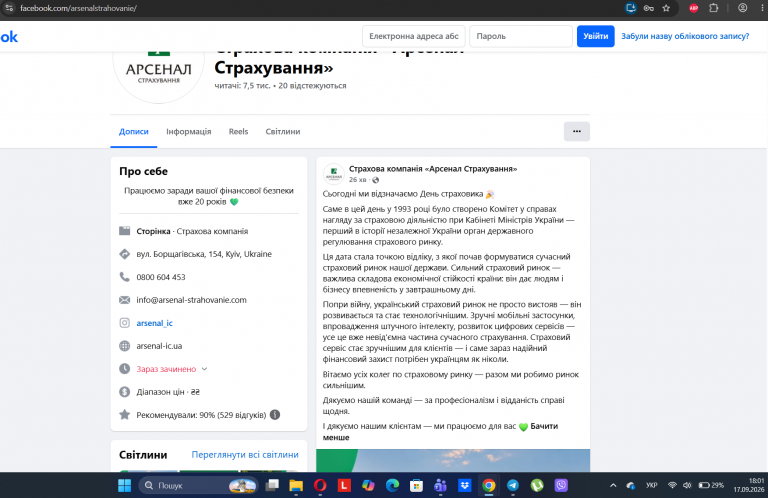Image resolution: width=768 pixels, height=498 pixels.
Task: Open Dropbox from the taskbar
Action: coord(464,485)
